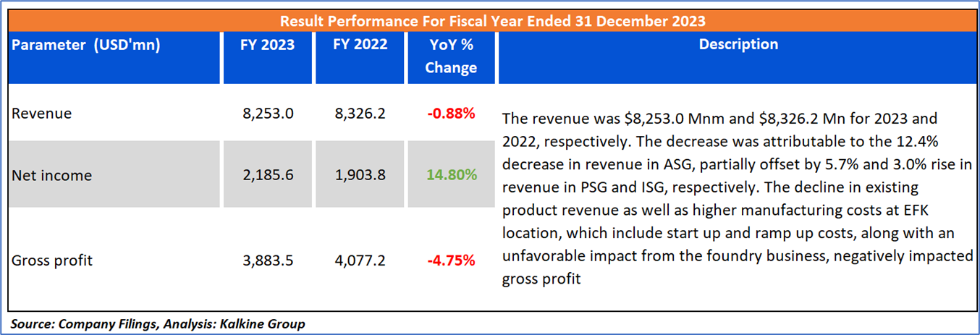
Task: Click the Description column header
Action: click(x=738, y=45)
